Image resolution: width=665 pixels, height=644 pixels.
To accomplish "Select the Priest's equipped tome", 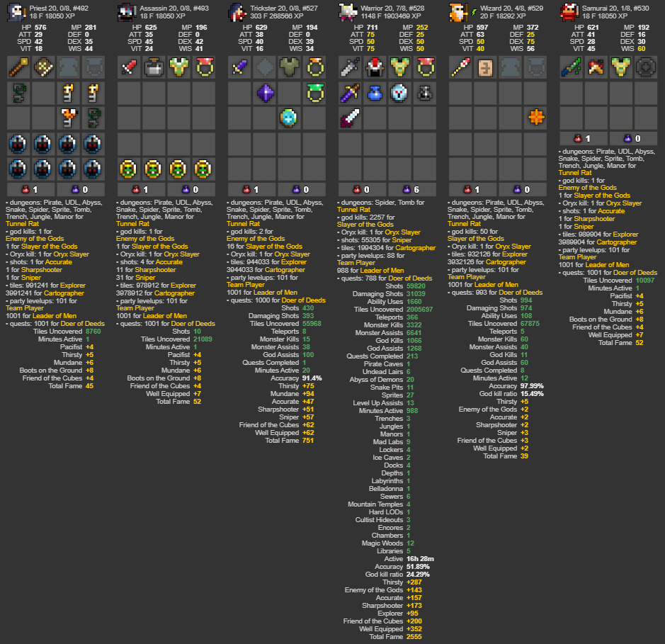I will pyautogui.click(x=43, y=67).
